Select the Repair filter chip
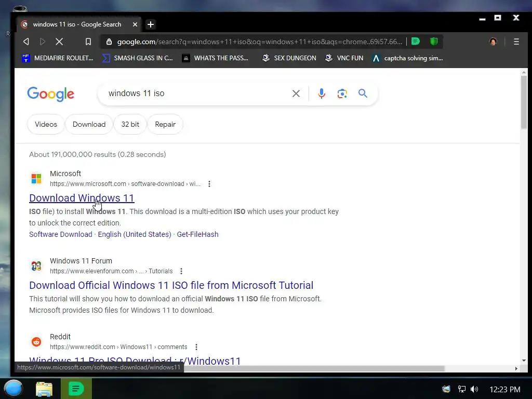Screen dimensions: 532x399 (x=165, y=124)
